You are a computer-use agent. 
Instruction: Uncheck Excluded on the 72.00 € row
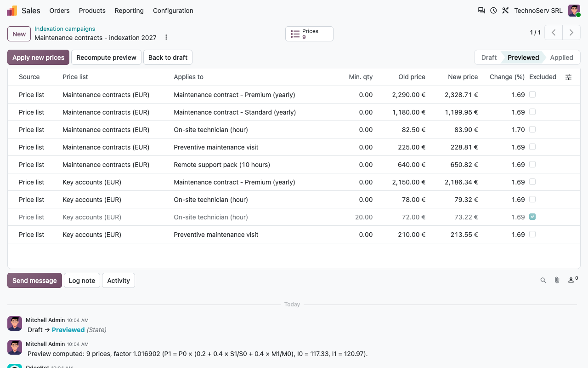pos(532,217)
